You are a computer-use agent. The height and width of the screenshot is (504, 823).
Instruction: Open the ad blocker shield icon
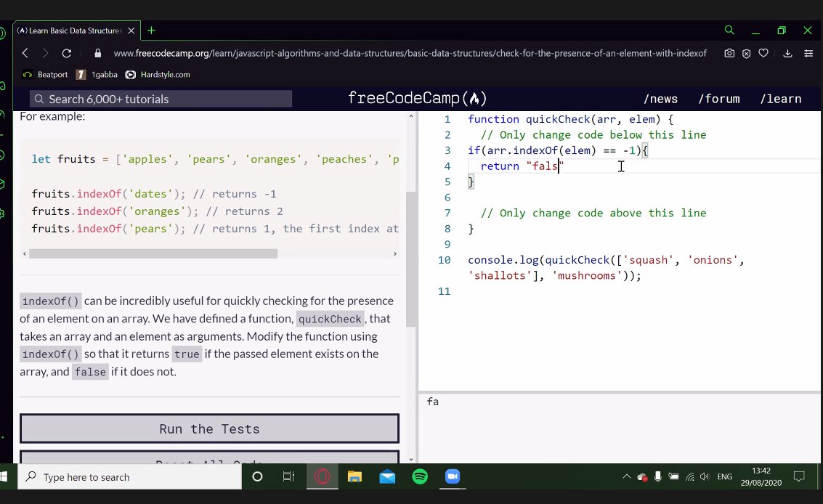click(747, 53)
